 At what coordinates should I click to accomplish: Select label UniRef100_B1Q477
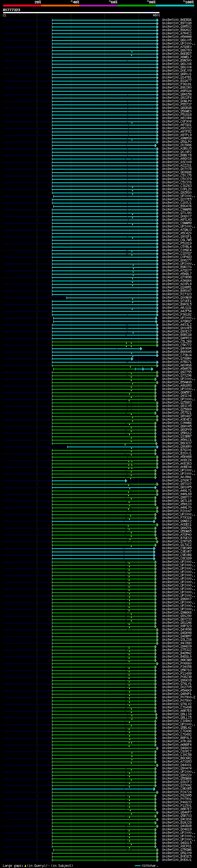click(x=177, y=81)
